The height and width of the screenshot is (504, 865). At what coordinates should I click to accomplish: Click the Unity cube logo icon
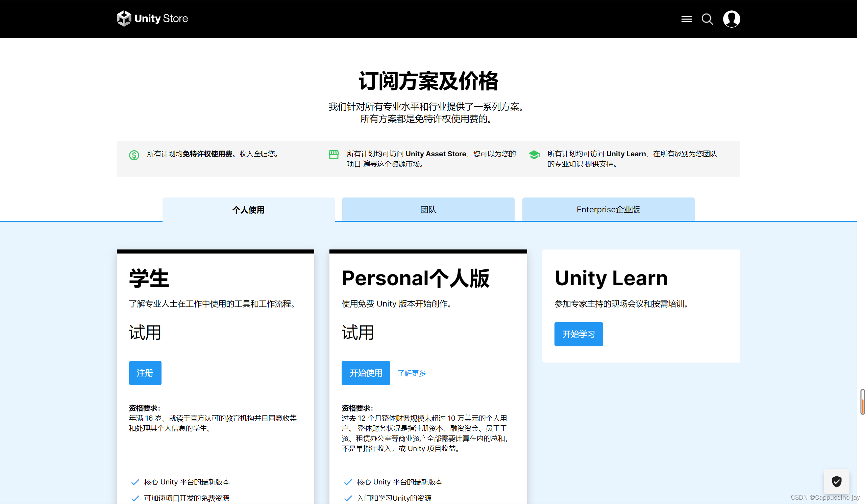124,19
